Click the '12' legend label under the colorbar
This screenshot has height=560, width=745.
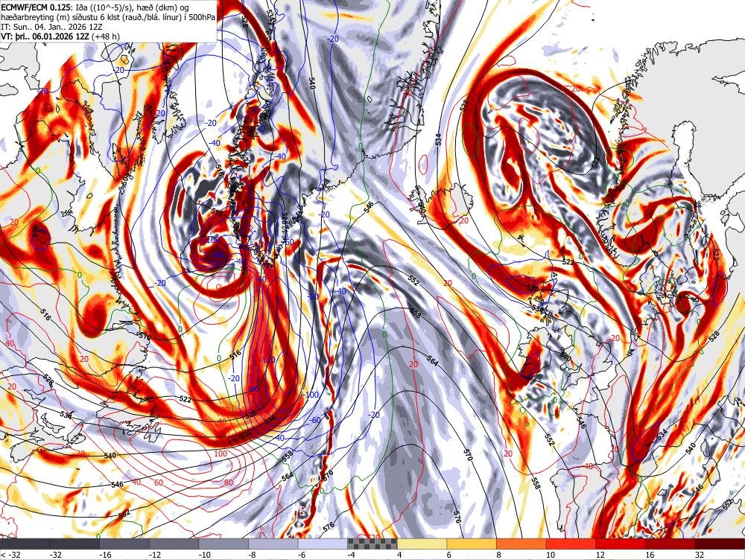tap(600, 555)
